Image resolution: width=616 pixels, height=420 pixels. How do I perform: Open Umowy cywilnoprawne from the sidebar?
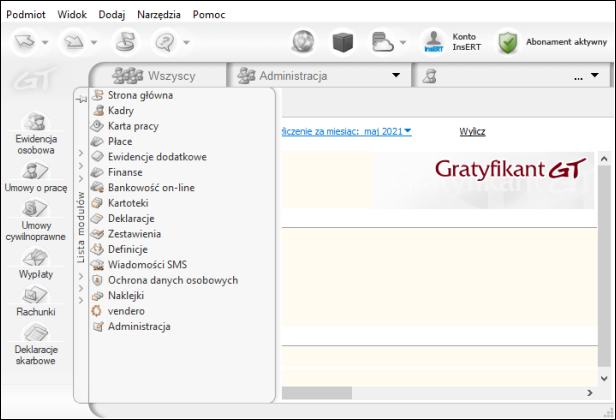[36, 220]
